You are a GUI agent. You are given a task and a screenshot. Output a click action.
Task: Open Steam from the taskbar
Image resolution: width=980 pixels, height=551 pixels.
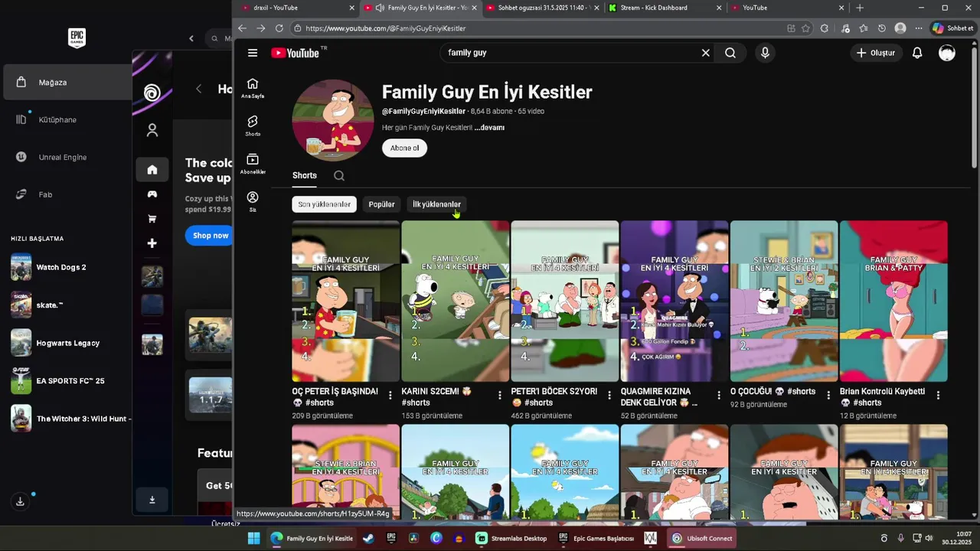coord(368,538)
